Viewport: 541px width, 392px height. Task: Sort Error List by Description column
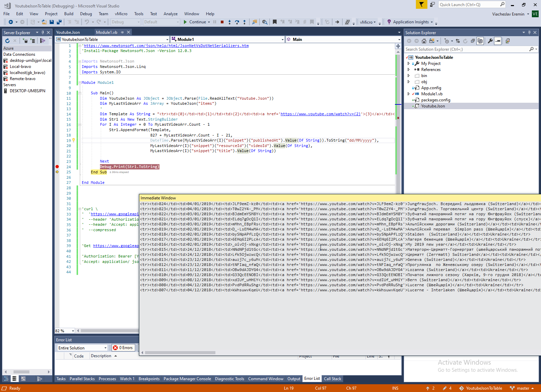(x=101, y=356)
